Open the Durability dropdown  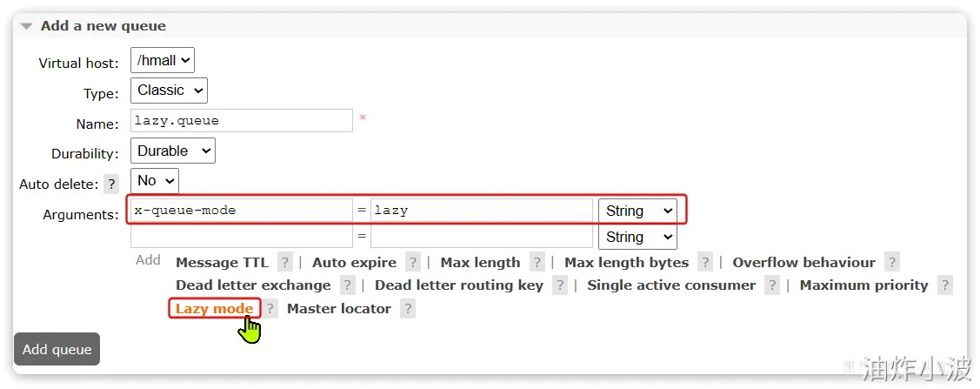point(172,151)
